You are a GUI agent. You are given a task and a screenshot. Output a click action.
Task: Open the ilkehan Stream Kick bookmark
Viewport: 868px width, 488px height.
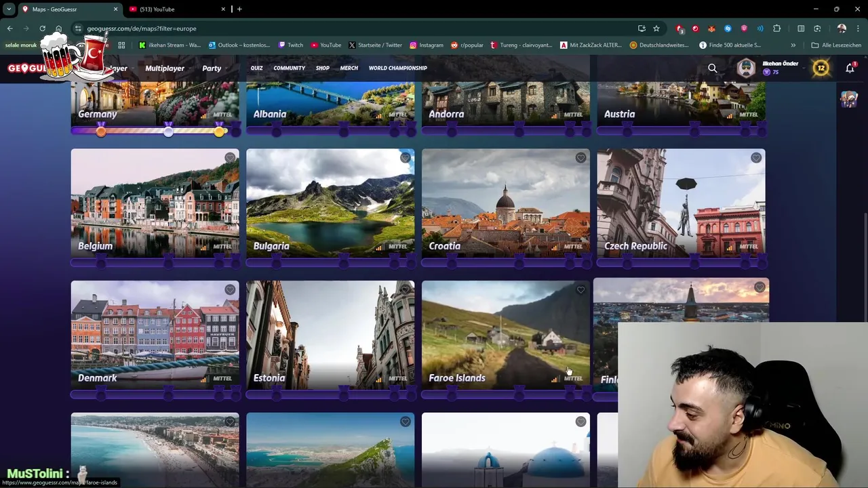point(170,45)
